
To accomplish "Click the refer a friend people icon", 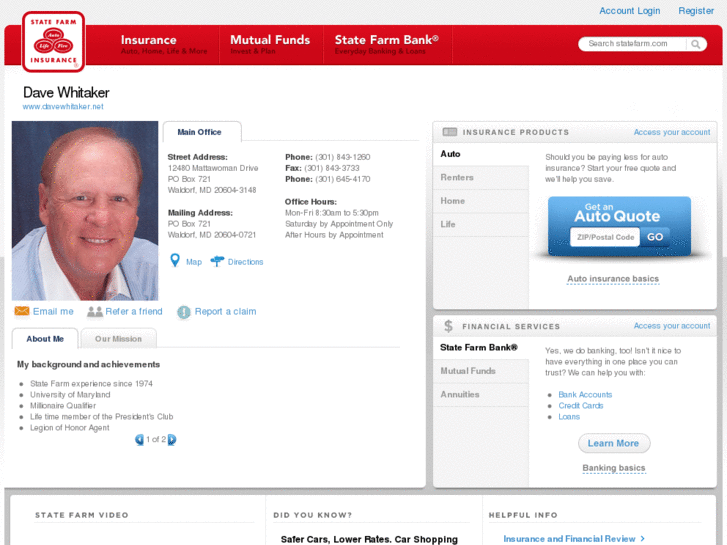I will pyautogui.click(x=95, y=312).
